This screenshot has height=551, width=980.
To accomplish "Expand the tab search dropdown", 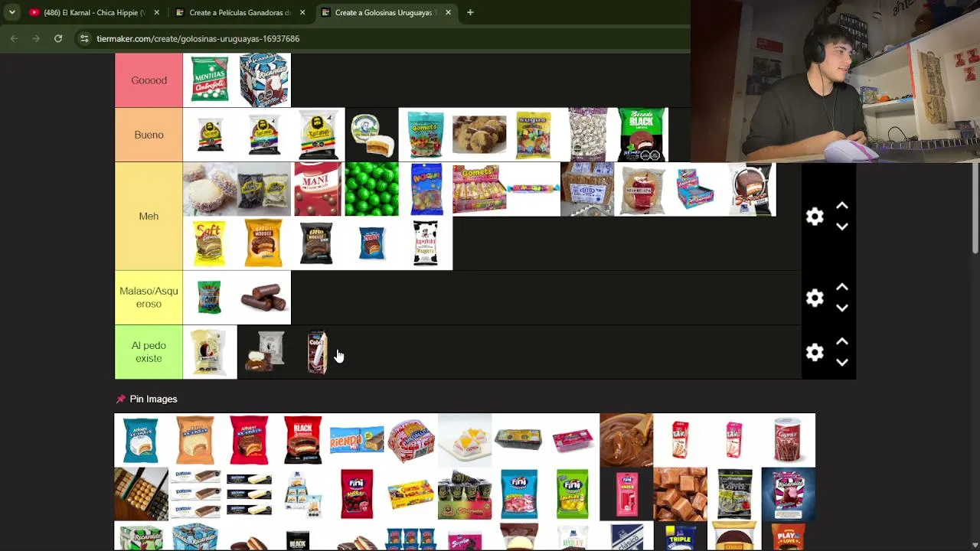I will coord(11,12).
